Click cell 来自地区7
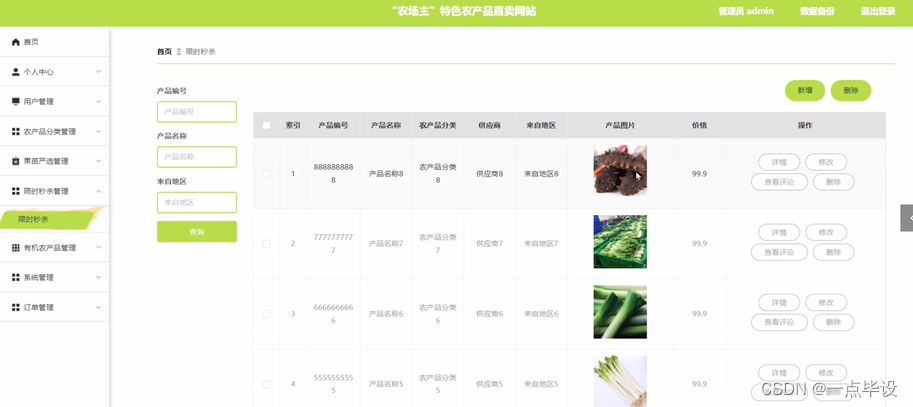 [541, 243]
